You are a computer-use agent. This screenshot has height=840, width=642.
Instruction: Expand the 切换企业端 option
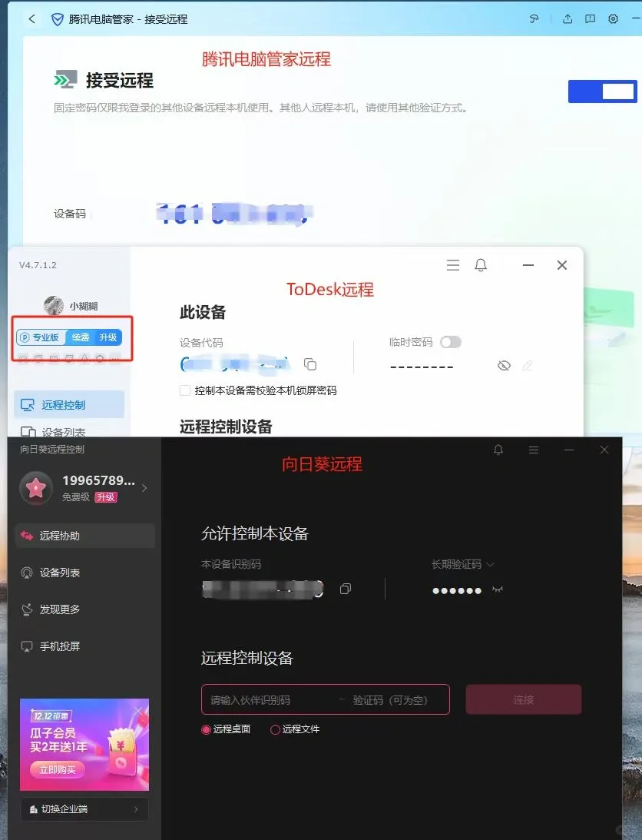pyautogui.click(x=84, y=808)
